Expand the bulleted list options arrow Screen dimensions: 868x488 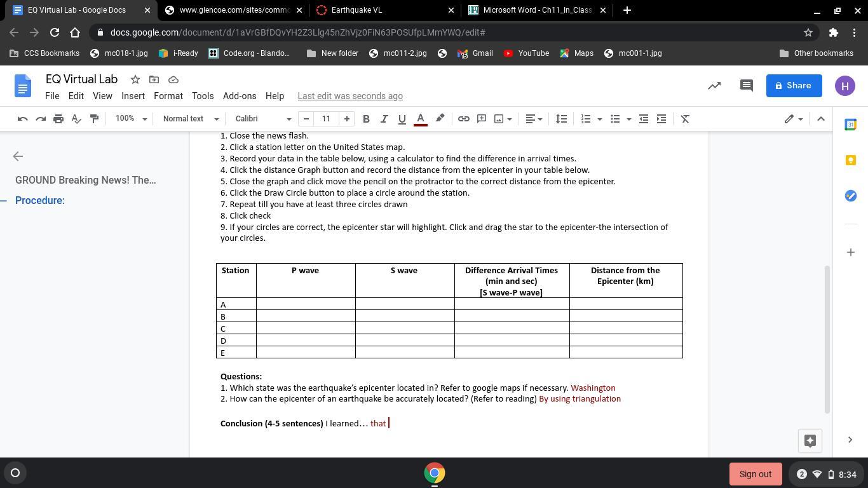click(x=629, y=119)
